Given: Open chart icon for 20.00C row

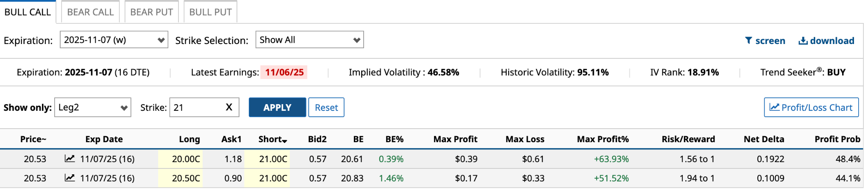Looking at the screenshot, I should click(x=70, y=159).
